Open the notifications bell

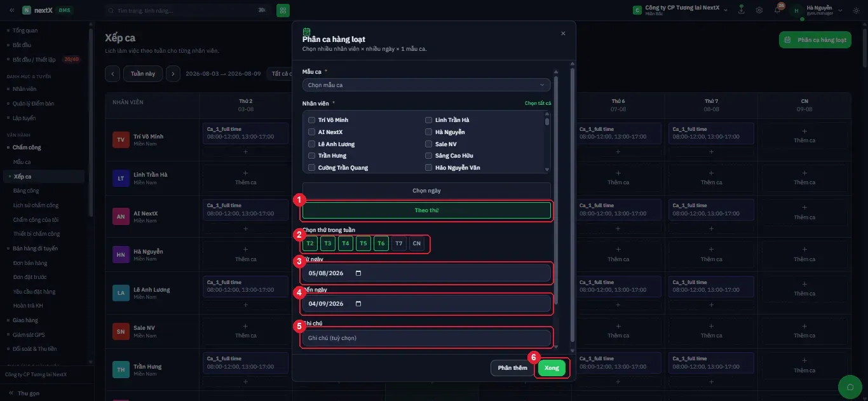click(x=777, y=10)
